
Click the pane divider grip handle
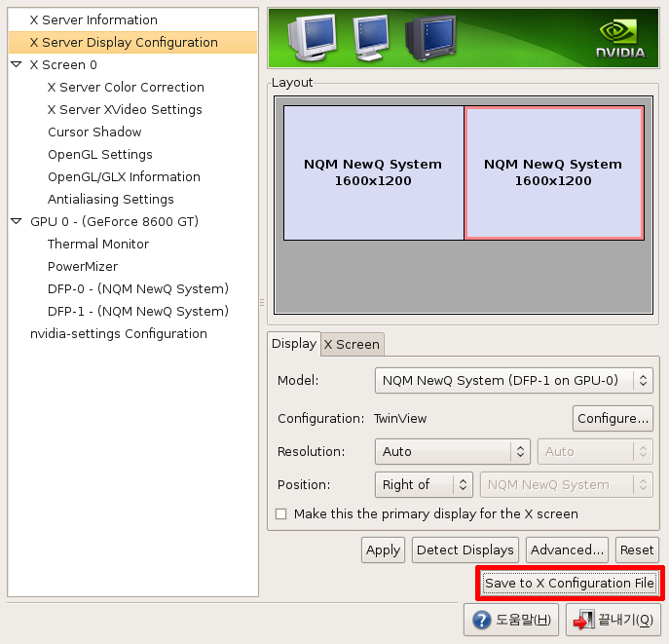click(x=262, y=303)
